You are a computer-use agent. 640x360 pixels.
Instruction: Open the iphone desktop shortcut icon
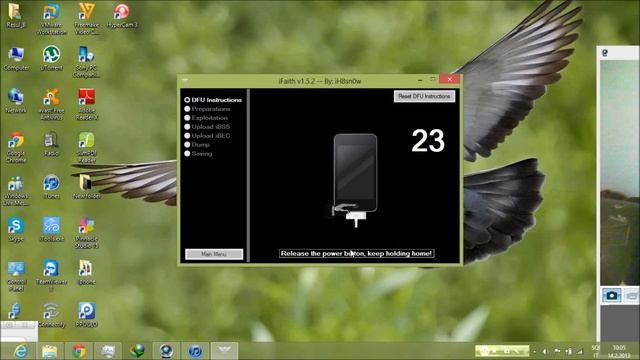click(x=87, y=273)
